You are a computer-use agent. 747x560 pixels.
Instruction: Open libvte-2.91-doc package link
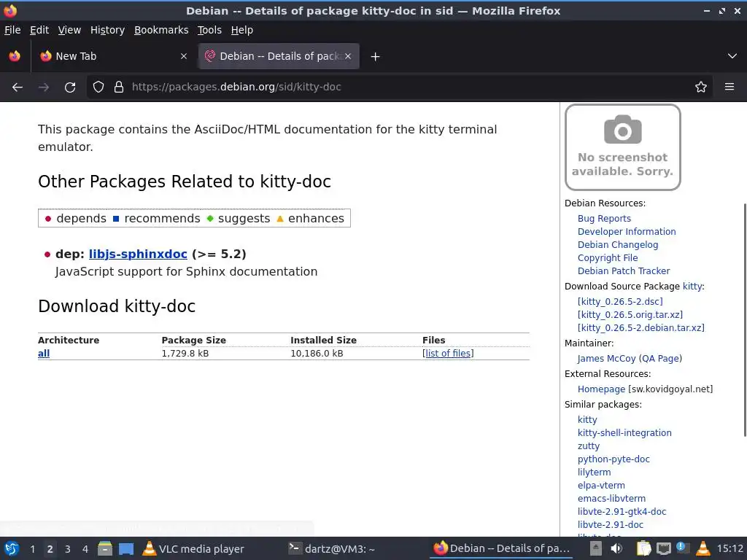point(611,525)
